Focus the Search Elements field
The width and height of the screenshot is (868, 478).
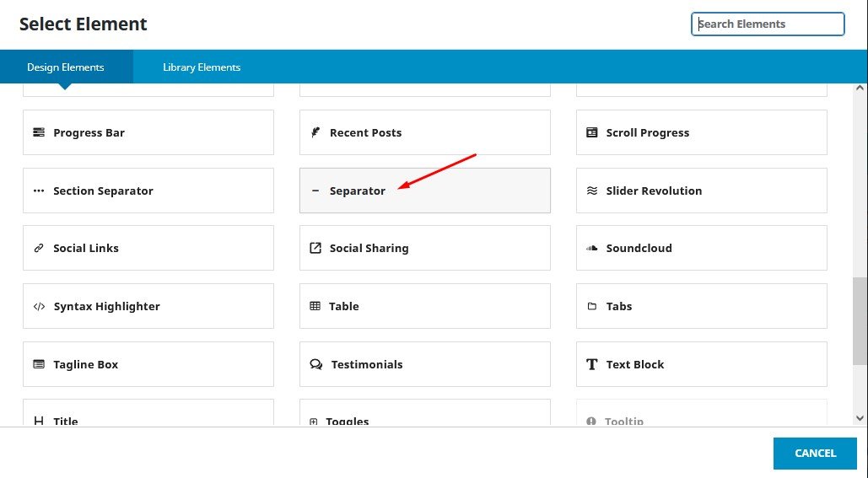point(769,24)
